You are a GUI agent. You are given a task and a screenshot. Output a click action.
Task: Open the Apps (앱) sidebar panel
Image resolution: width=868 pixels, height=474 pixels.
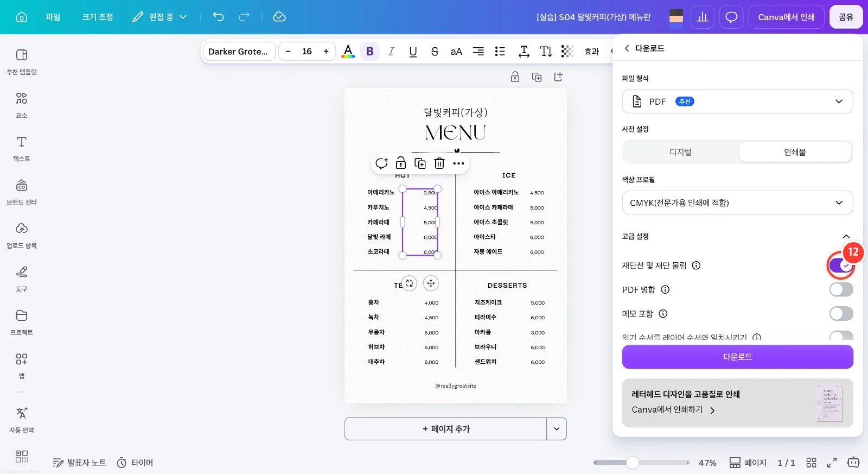coord(22,365)
